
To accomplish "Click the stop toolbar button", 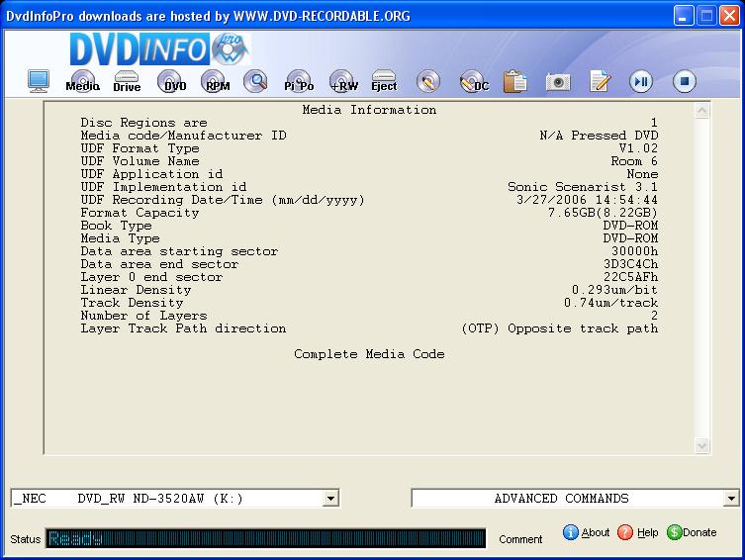I will pyautogui.click(x=685, y=81).
